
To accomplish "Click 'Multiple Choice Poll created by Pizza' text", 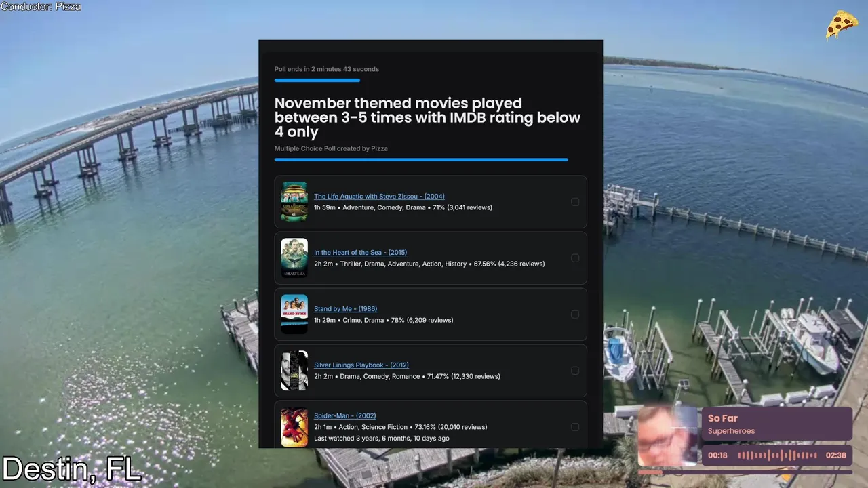I will (331, 148).
